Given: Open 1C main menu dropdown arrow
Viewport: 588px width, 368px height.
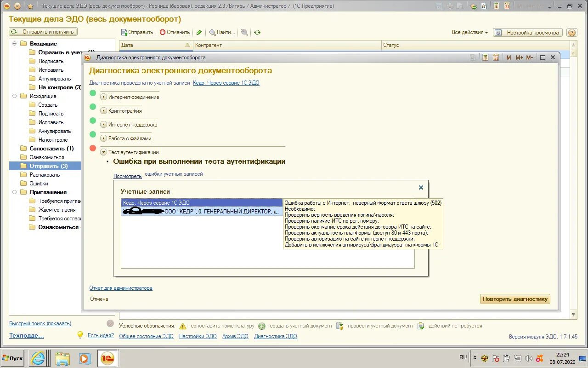Looking at the screenshot, I should [x=17, y=6].
